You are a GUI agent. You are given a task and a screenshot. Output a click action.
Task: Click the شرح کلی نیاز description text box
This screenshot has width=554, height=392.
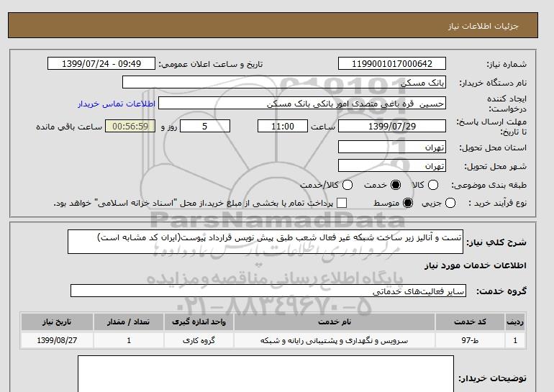(x=265, y=242)
